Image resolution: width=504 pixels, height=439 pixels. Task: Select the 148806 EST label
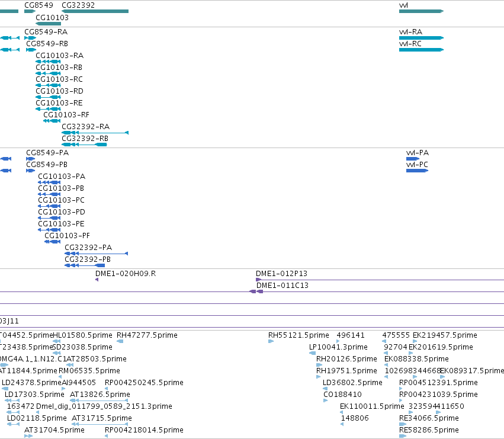355,418
